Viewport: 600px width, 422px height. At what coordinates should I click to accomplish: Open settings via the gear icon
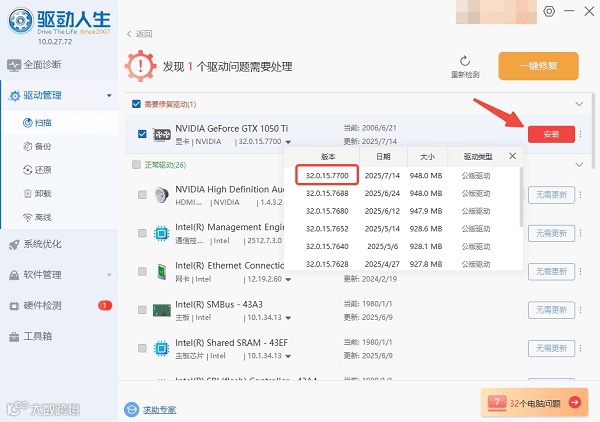[x=549, y=11]
